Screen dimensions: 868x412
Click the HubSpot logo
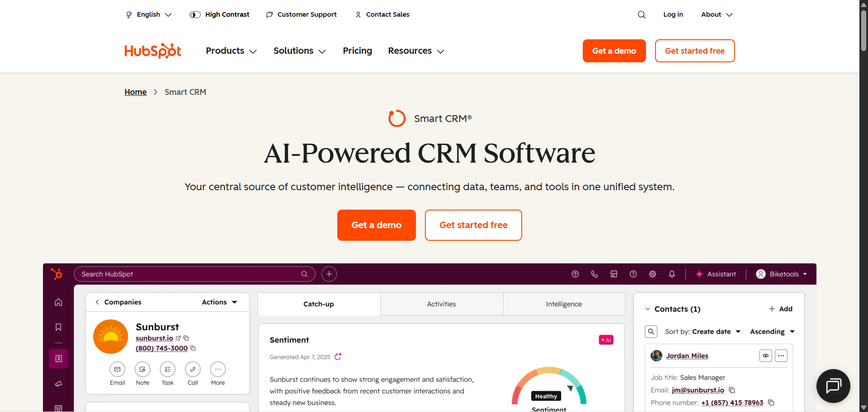pyautogui.click(x=153, y=51)
